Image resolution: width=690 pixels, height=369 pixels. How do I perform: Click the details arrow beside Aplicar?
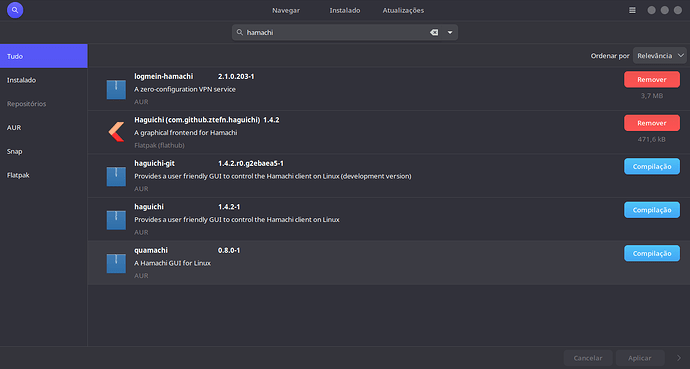[x=679, y=358]
